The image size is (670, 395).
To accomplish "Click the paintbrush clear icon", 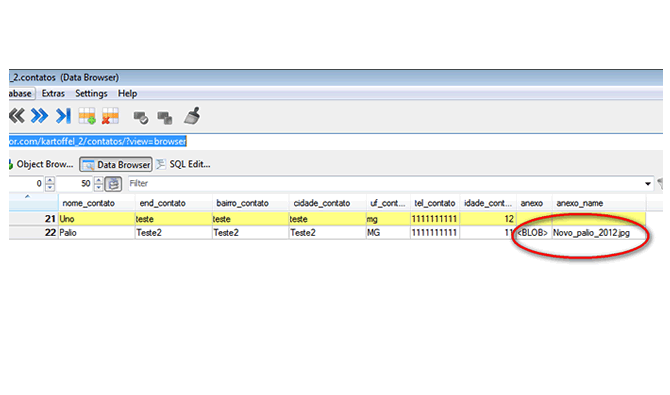I will 192,116.
